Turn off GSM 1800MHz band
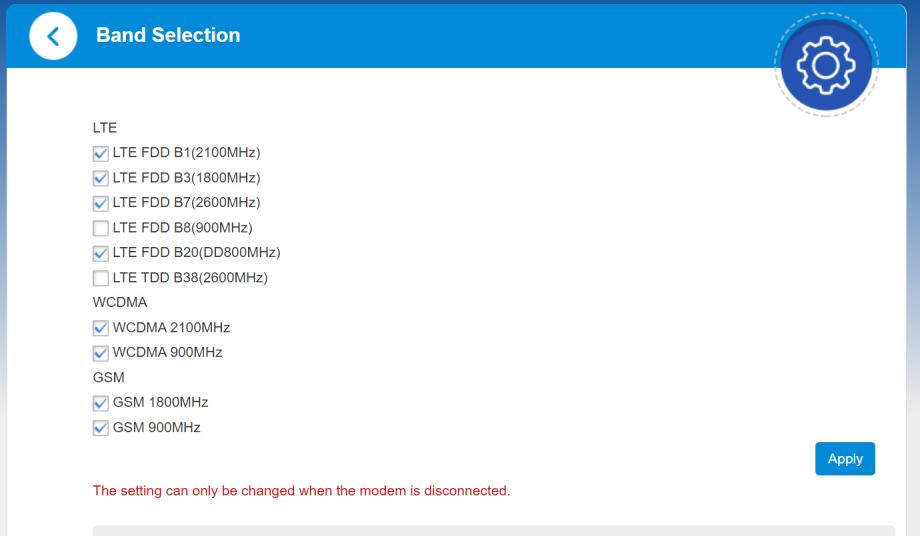The width and height of the screenshot is (920, 536). (x=100, y=403)
